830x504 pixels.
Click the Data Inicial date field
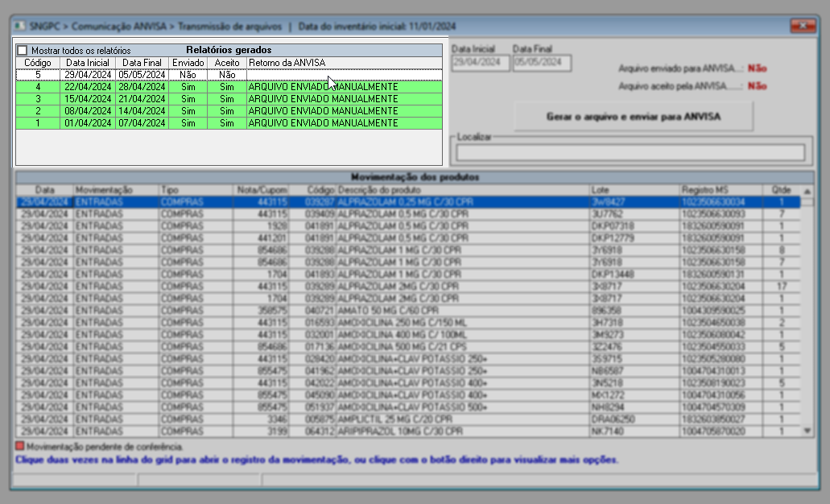480,63
